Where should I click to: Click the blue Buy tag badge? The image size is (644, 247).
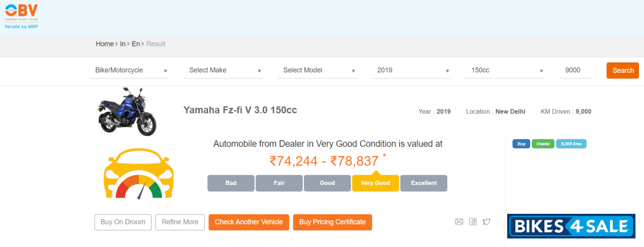tap(521, 144)
